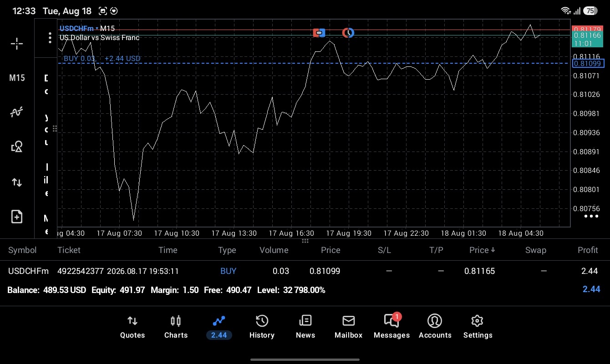Sort by the Time column header

168,250
